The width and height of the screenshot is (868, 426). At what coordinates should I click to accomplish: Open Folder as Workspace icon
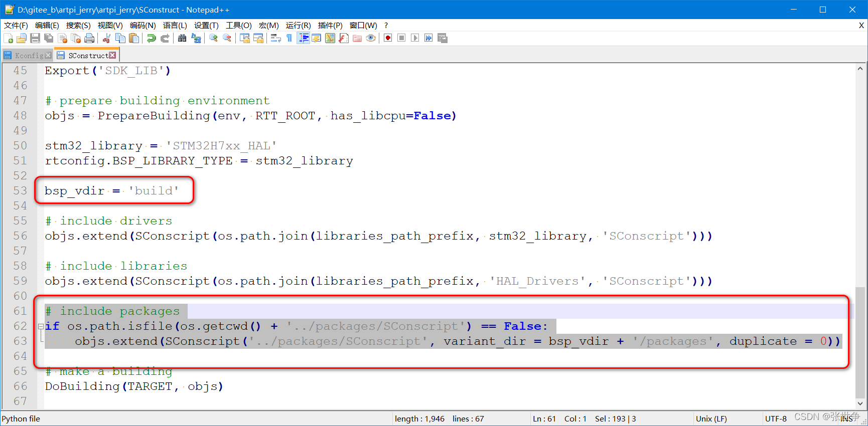pos(357,38)
